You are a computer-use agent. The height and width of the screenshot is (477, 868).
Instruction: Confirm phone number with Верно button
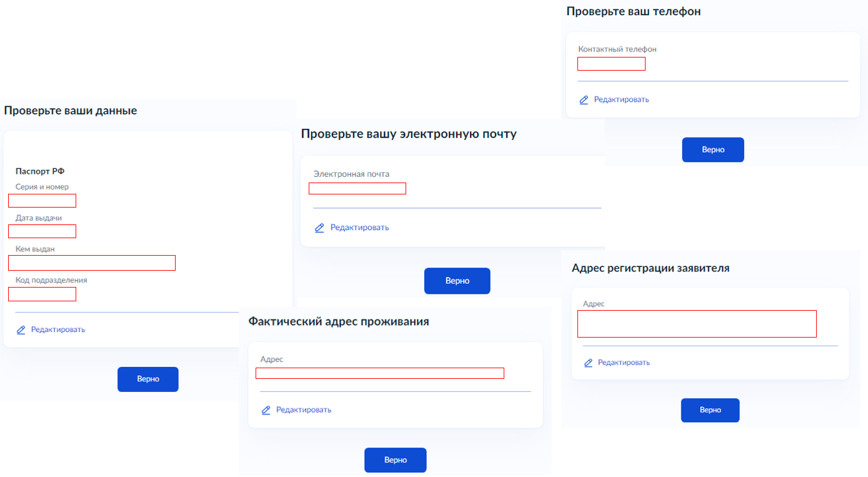(713, 150)
